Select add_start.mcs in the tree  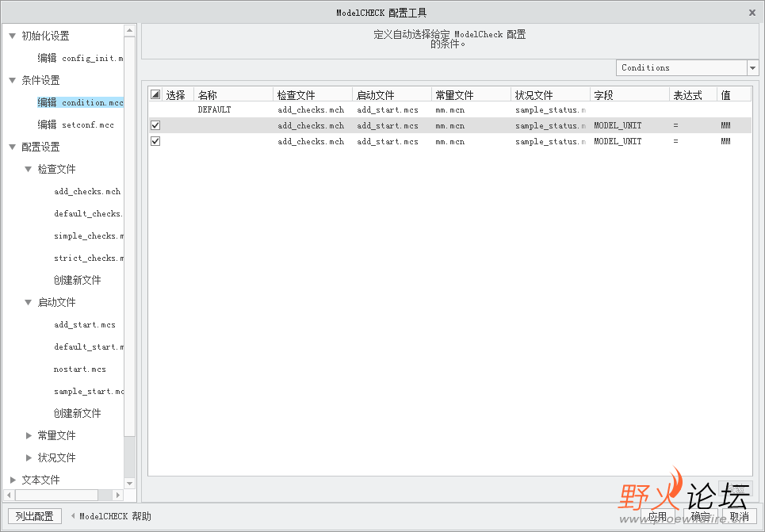tap(84, 324)
